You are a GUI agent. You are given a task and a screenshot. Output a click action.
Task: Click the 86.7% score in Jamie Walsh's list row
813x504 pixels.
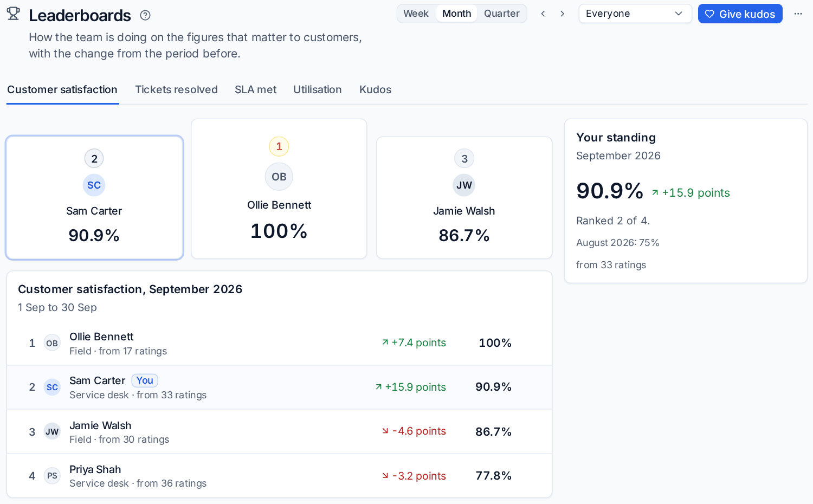[x=494, y=431]
